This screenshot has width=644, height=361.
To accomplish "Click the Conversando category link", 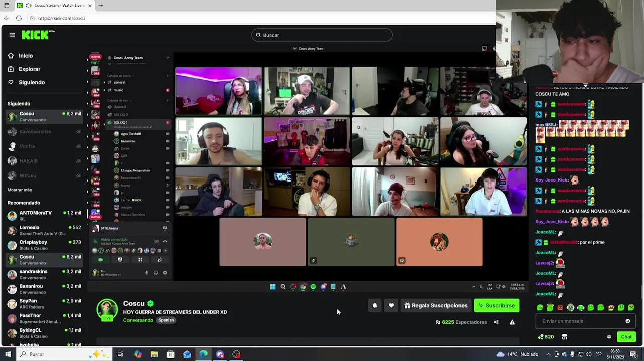I will [x=138, y=320].
